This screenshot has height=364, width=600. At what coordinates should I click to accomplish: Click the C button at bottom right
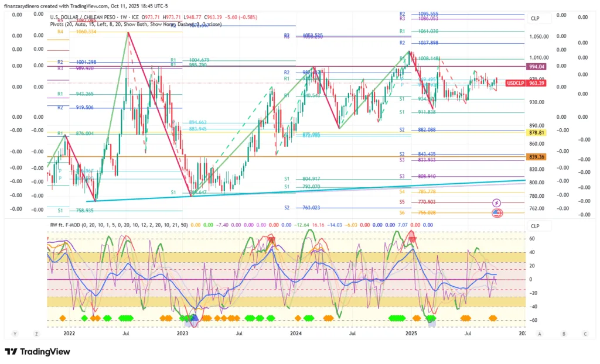point(585,334)
